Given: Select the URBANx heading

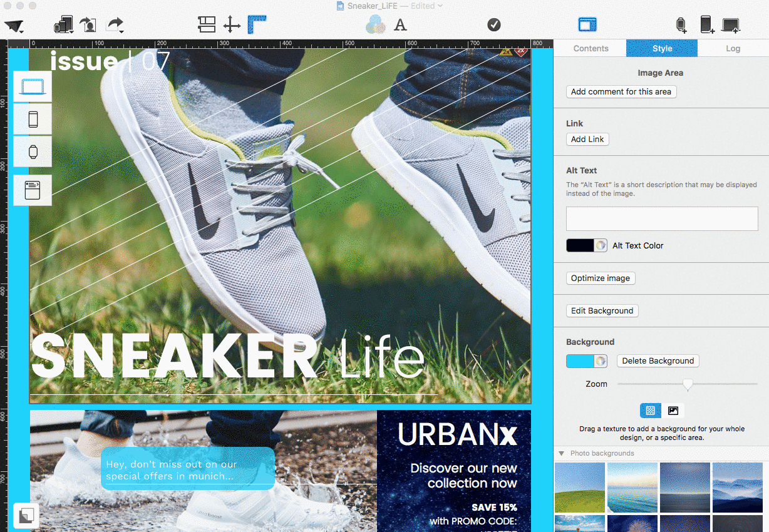Looking at the screenshot, I should [x=457, y=434].
